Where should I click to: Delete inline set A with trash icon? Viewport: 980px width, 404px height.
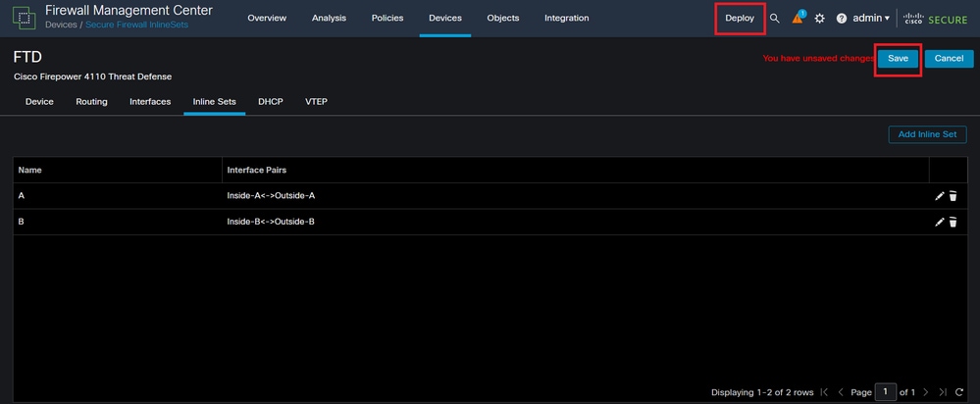[953, 196]
